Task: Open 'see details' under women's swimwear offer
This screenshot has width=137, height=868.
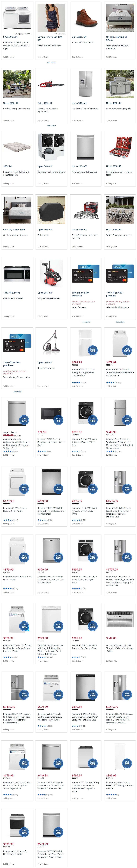Action: coord(52,62)
